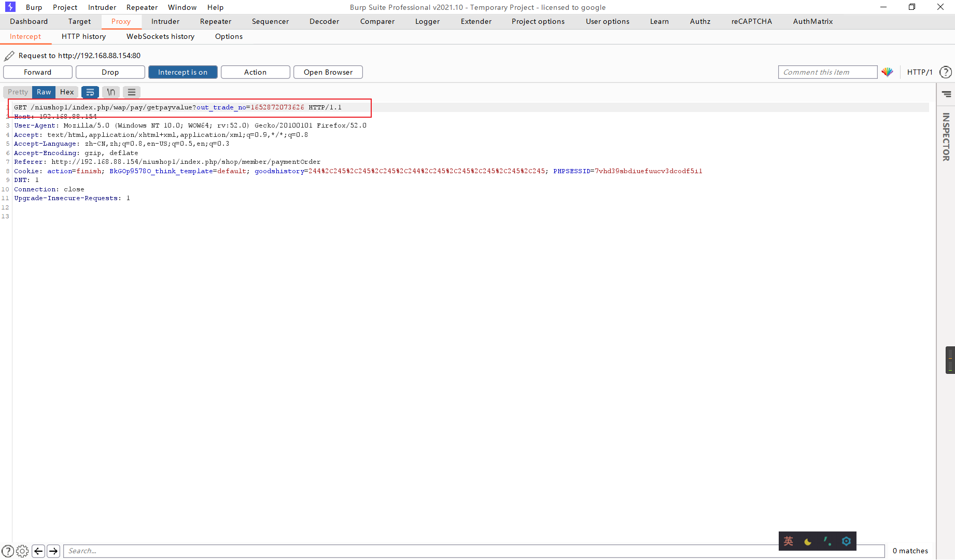Click the Inspector collapse handle on right edge
The image size is (955, 560).
[950, 360]
